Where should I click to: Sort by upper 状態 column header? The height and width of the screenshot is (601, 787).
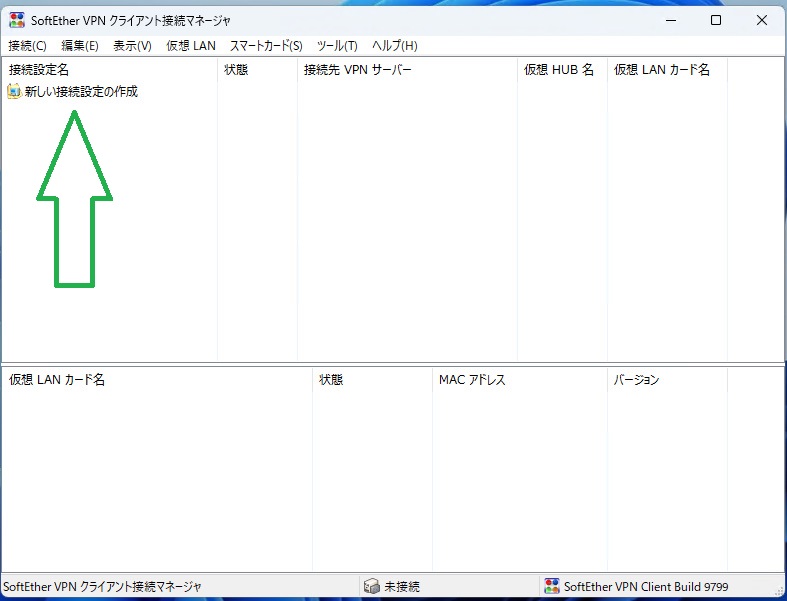(x=236, y=70)
